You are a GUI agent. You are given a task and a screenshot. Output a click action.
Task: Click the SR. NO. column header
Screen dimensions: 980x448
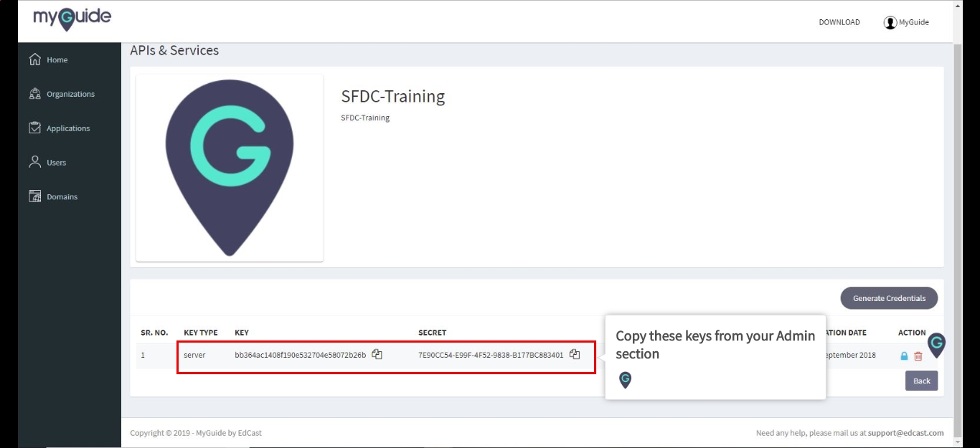point(154,333)
